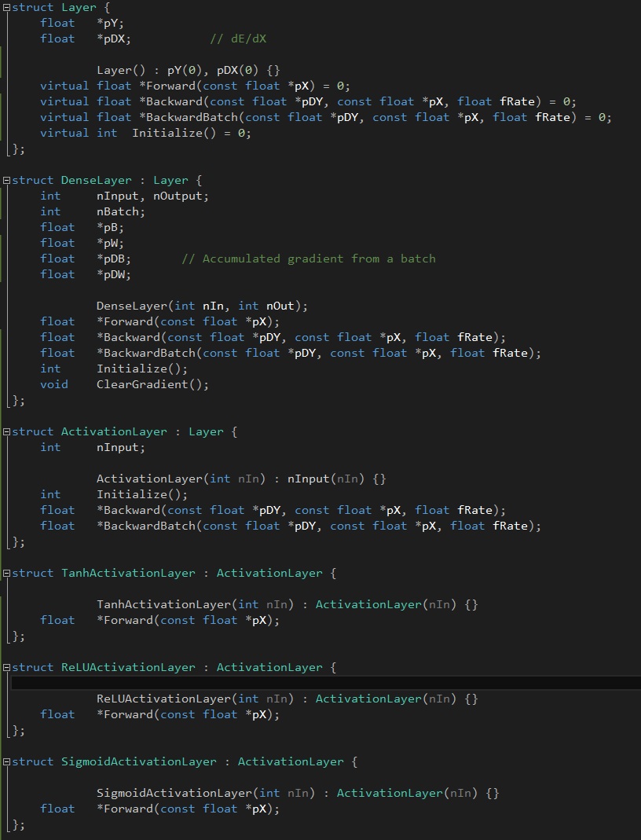Click the '*pDW;' member declaration
641x840 pixels.
click(x=114, y=274)
